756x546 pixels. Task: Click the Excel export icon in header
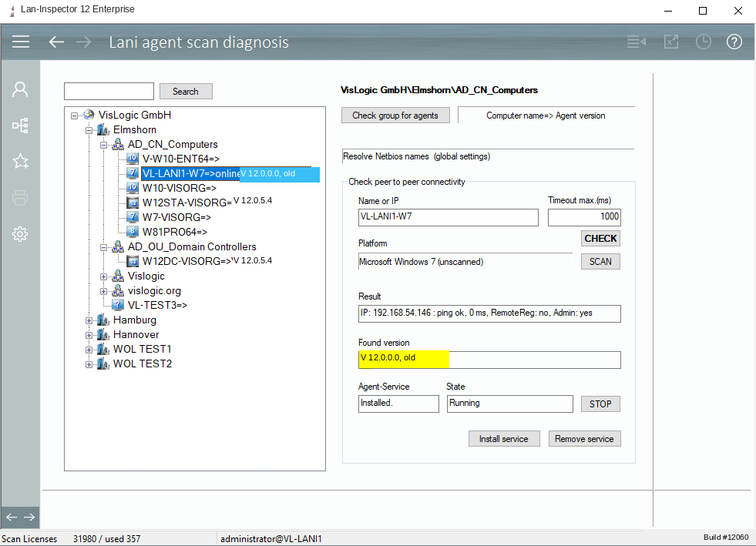[671, 42]
